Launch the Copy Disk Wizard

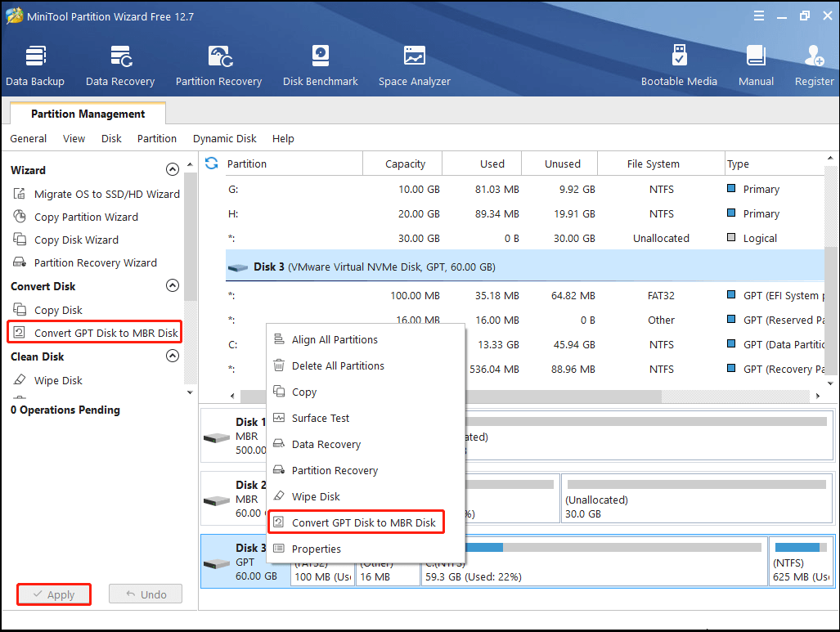[x=65, y=240]
